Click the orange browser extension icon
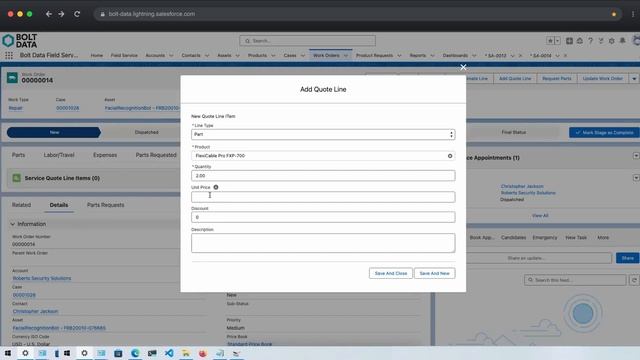 coord(614,14)
